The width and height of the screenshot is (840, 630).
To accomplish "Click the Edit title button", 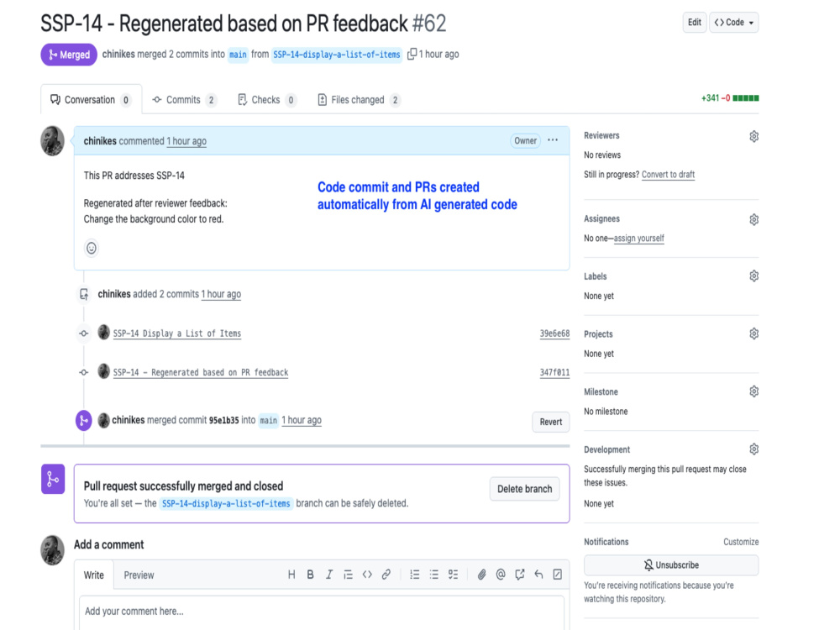I will click(x=695, y=23).
